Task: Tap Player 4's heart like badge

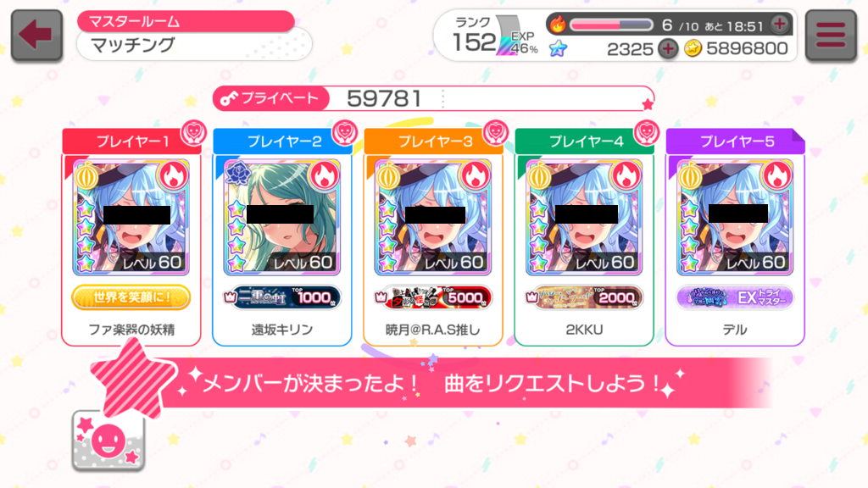Action: click(x=647, y=132)
